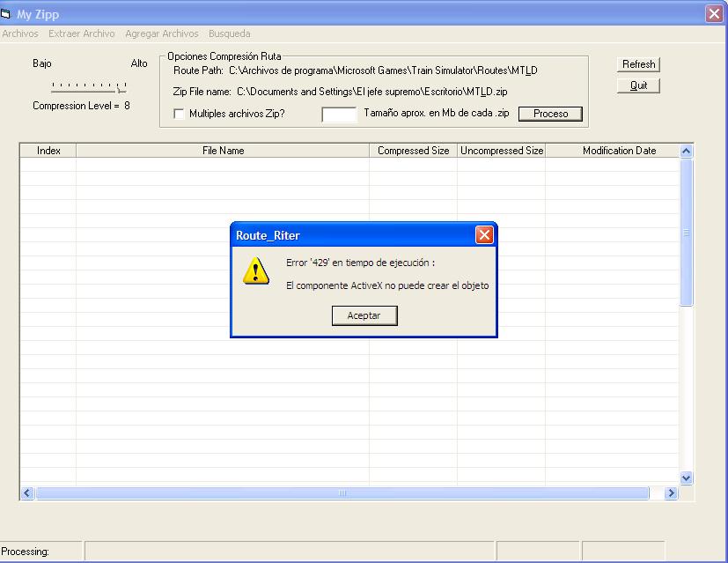
Task: Click the horizontal scrollbar right arrow
Action: point(671,493)
